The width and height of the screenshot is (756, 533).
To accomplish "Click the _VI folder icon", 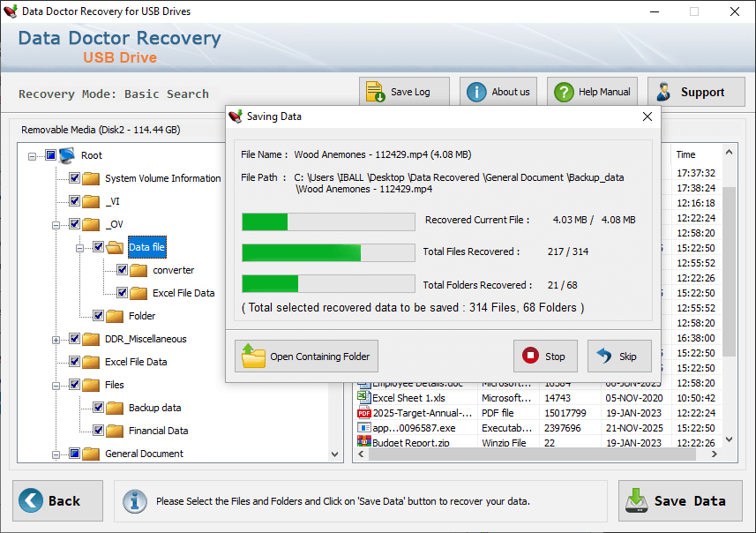I will 91,201.
